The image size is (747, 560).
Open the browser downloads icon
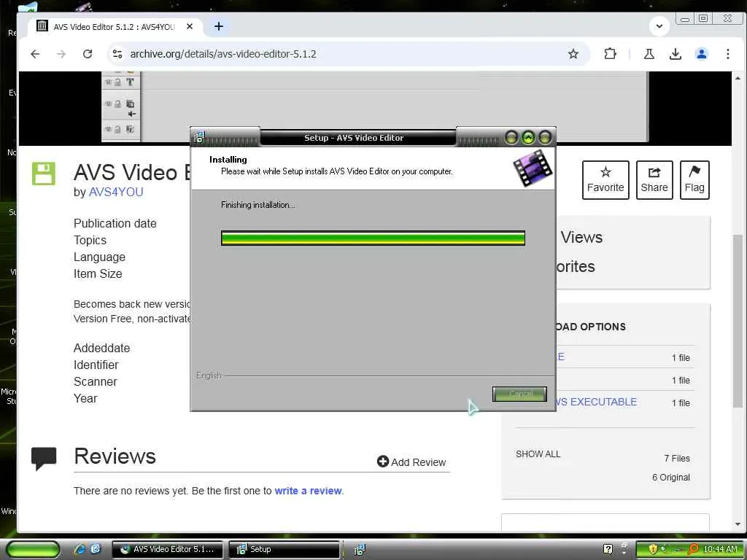(675, 54)
